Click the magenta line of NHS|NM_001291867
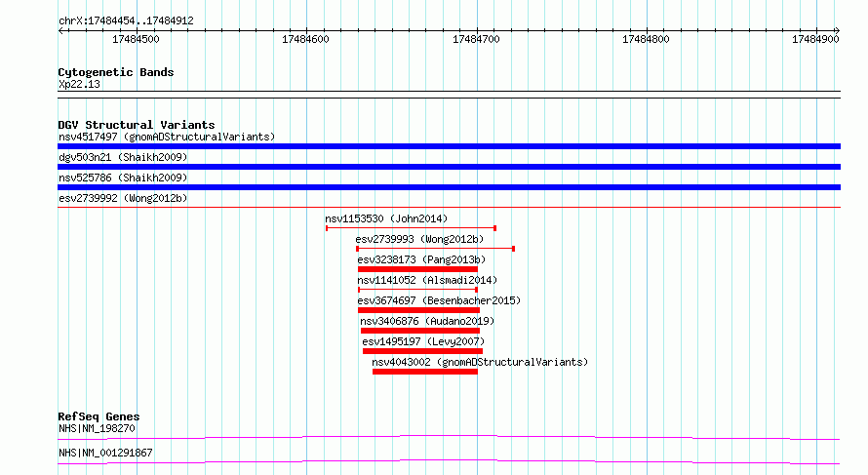 [x=449, y=461]
